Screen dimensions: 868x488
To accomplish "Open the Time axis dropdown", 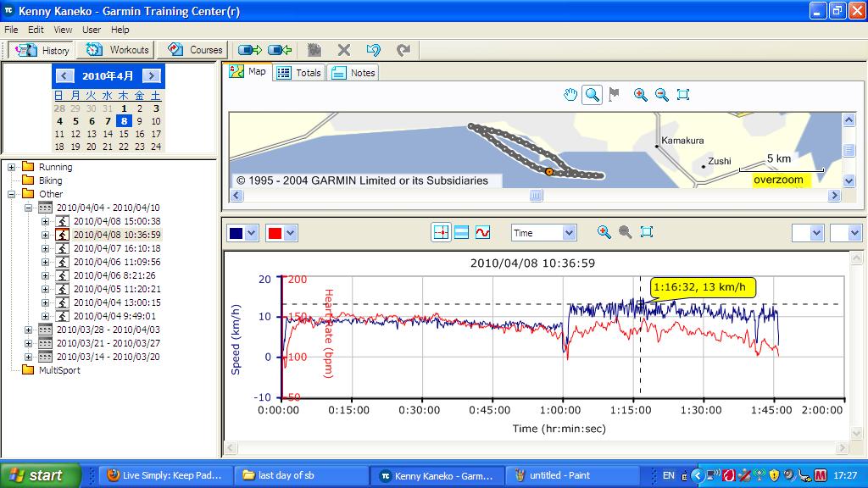I will click(x=569, y=233).
